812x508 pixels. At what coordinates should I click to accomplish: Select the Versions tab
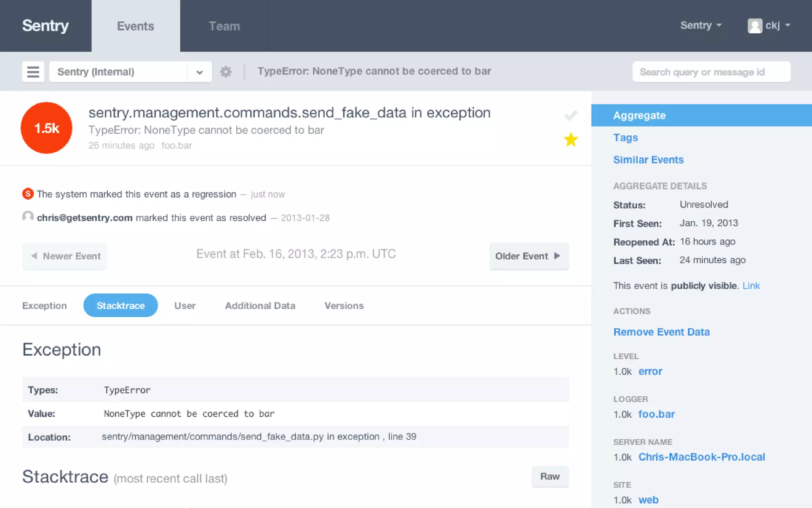pyautogui.click(x=344, y=306)
